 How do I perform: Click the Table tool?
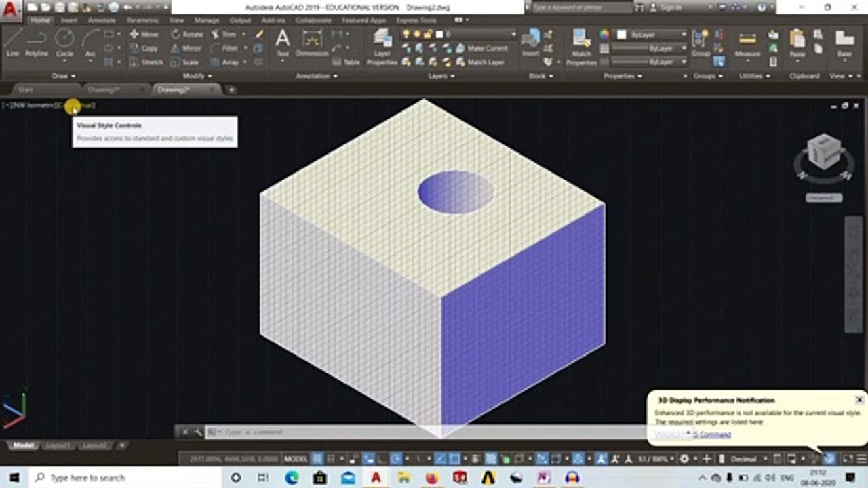click(346, 62)
